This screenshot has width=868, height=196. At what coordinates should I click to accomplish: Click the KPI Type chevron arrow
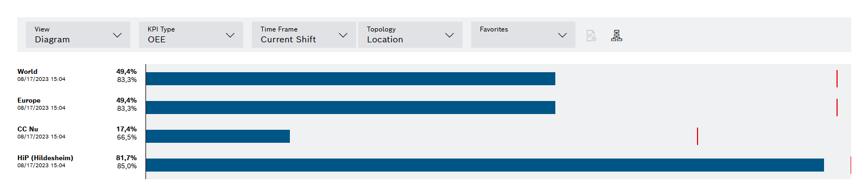(x=230, y=35)
